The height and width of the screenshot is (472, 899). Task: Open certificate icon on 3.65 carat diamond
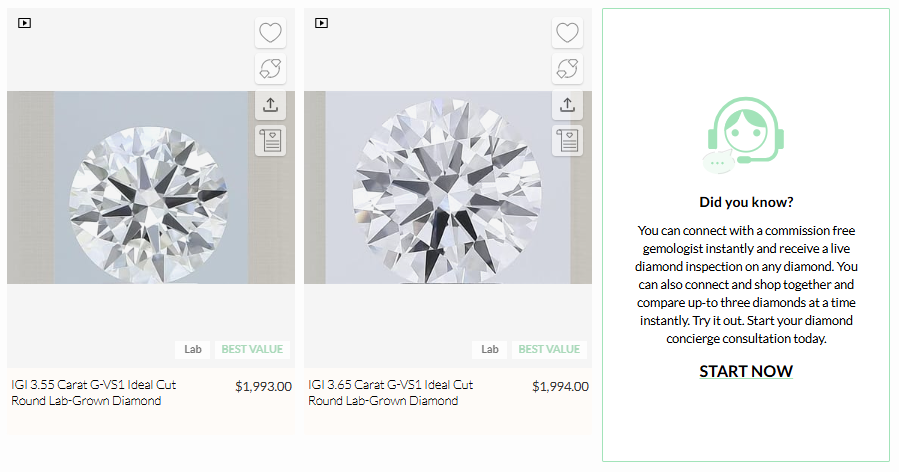pos(567,140)
